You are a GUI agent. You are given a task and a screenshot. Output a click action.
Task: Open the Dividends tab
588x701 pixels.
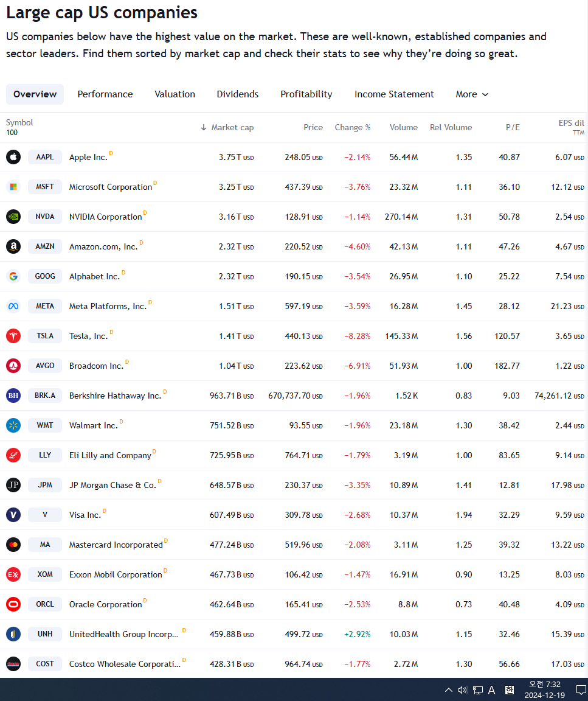point(237,94)
